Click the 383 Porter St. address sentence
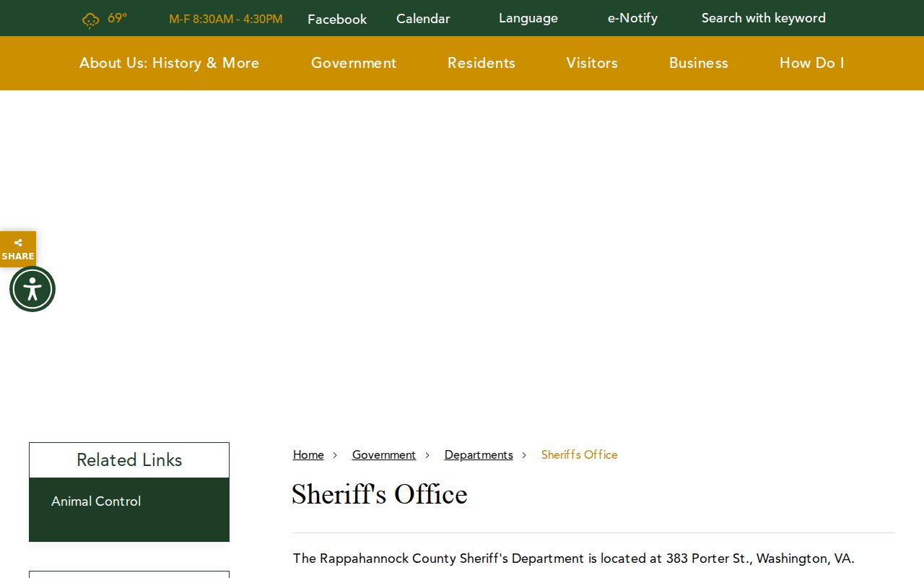Screen dimensions: 924x578 click(574, 558)
